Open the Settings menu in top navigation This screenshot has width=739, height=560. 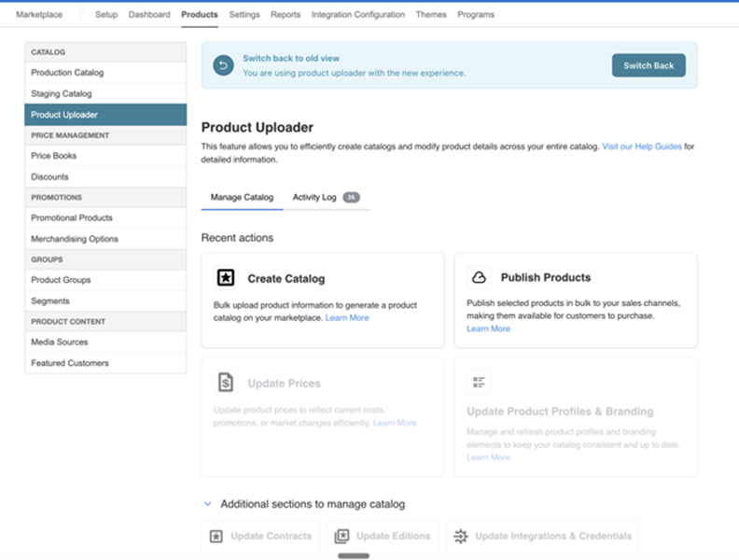[244, 15]
